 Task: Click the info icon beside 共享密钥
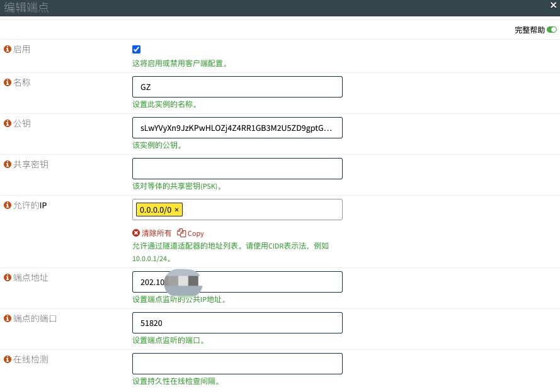point(8,164)
